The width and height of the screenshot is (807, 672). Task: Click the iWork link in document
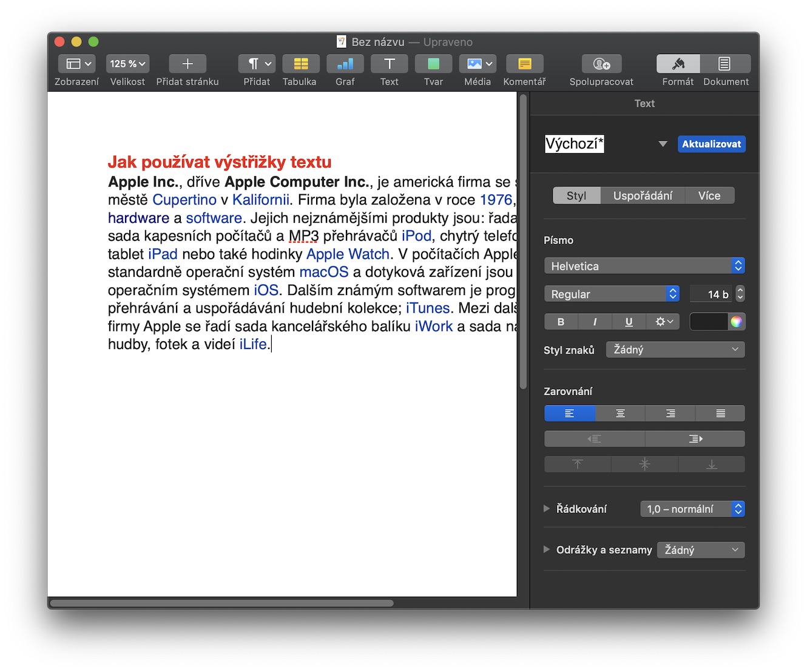pos(434,326)
